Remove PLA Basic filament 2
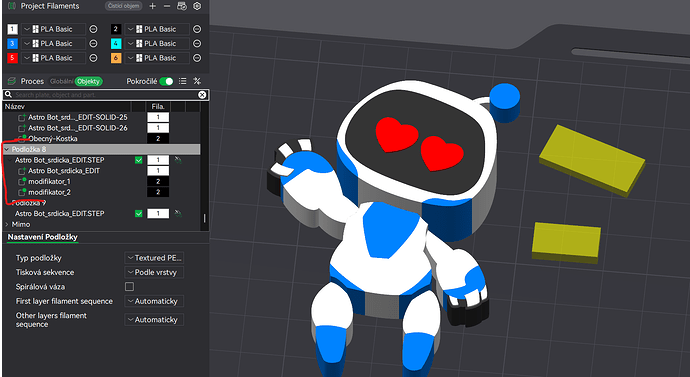The image size is (690, 377). (197, 29)
